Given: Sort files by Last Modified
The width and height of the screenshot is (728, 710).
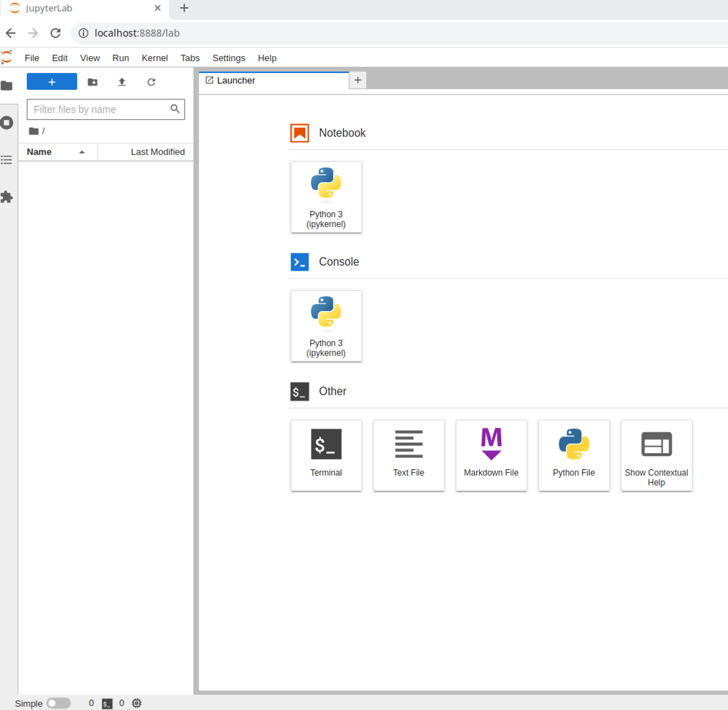Looking at the screenshot, I should click(157, 152).
